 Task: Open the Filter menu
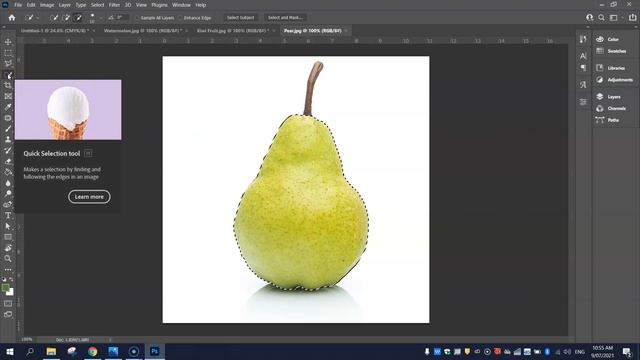114,5
